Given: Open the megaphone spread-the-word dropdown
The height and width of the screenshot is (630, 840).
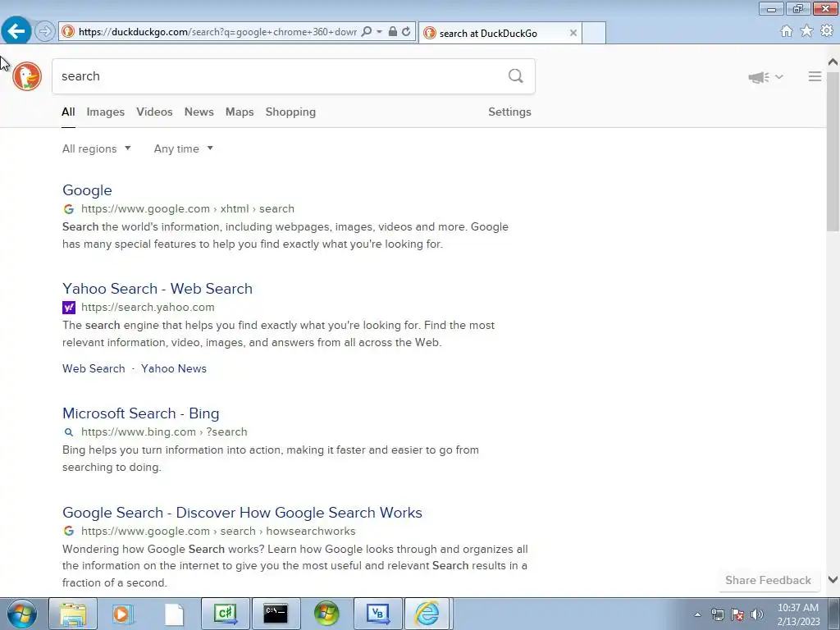Looking at the screenshot, I should pos(765,77).
